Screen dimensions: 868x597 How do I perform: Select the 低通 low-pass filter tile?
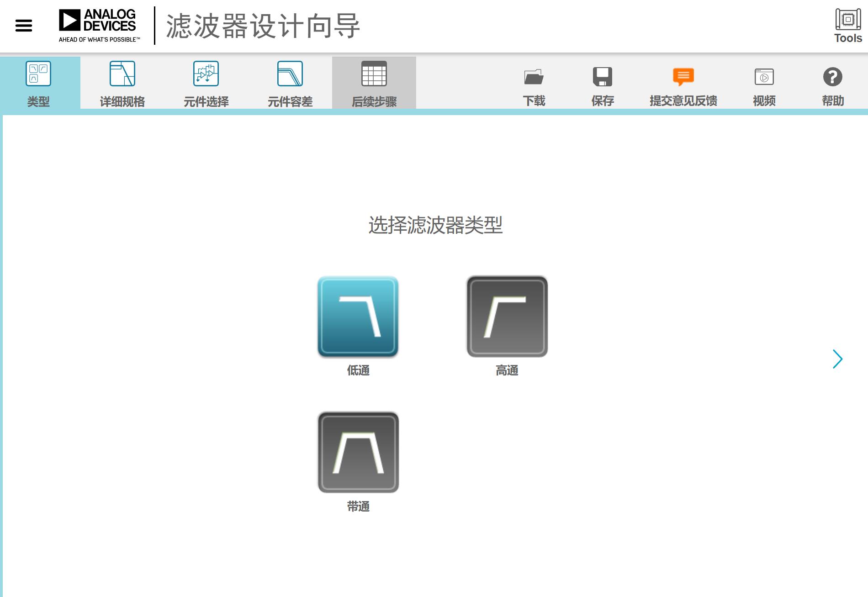pyautogui.click(x=358, y=317)
